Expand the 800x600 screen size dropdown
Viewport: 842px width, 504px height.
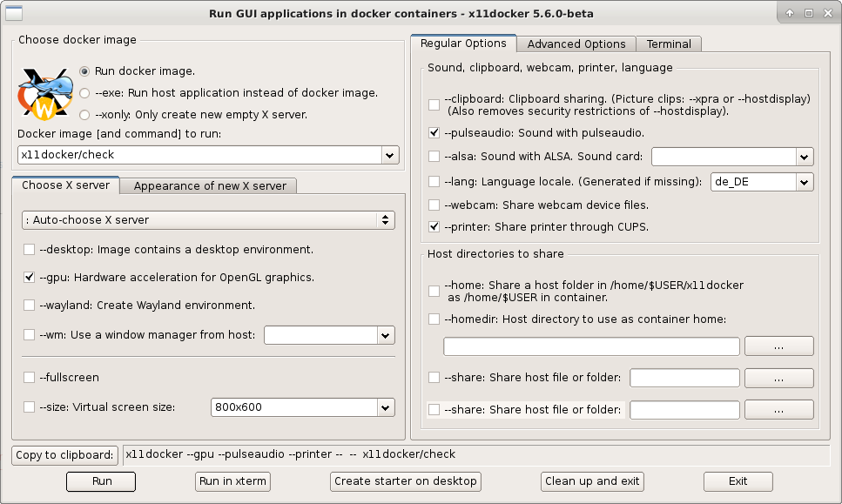385,407
